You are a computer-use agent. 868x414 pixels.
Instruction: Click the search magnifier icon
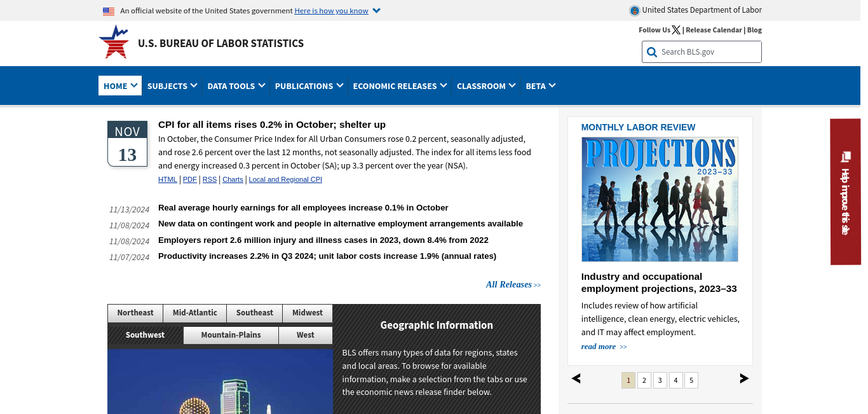click(x=651, y=52)
